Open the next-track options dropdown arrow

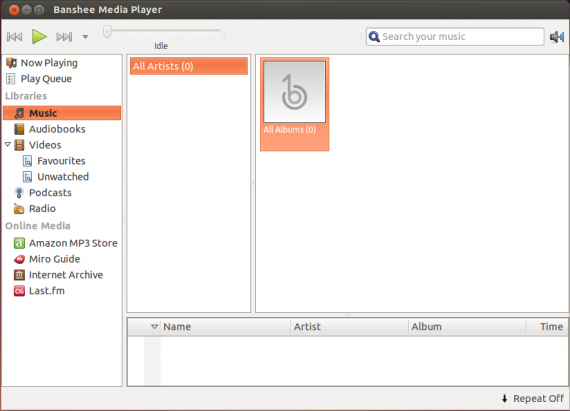(85, 37)
